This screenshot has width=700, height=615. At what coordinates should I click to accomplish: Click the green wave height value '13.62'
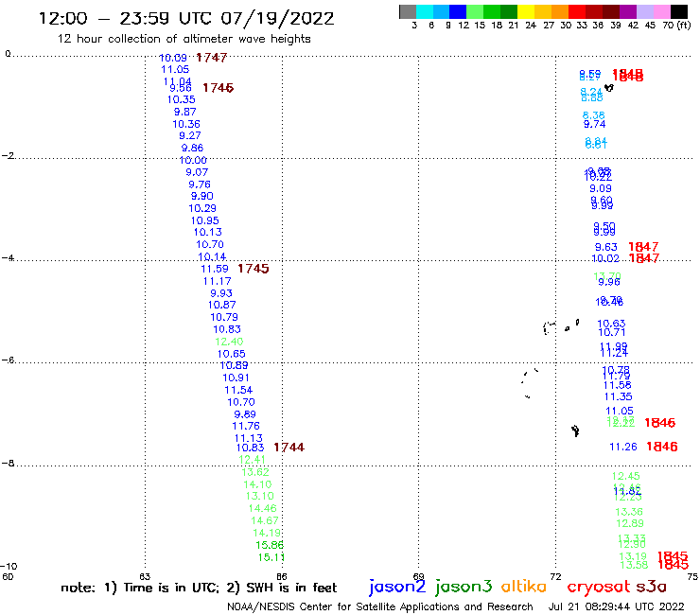point(255,472)
